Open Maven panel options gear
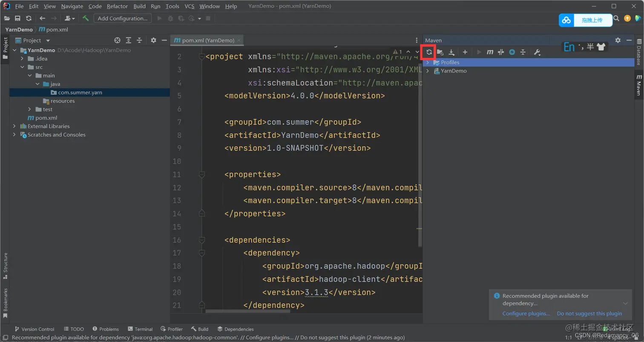Image resolution: width=644 pixels, height=342 pixels. (x=618, y=40)
